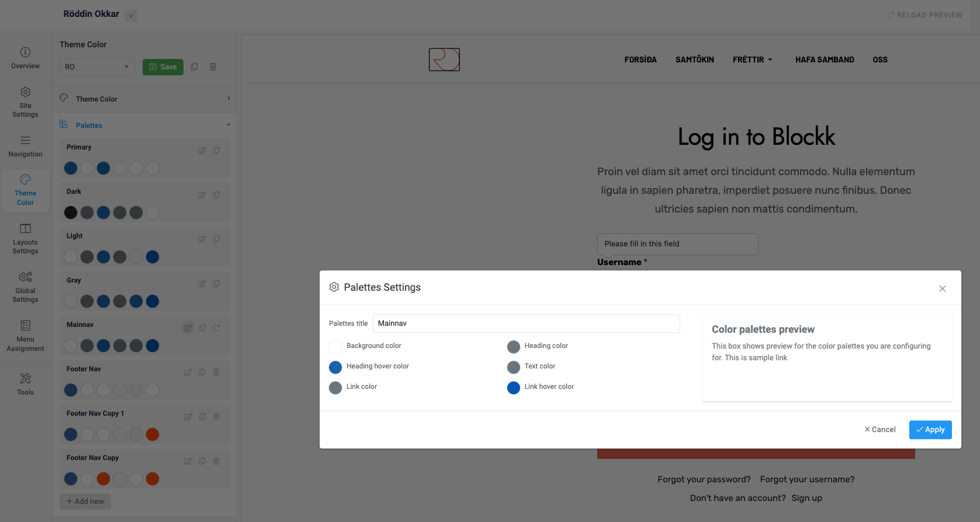This screenshot has width=980, height=522.
Task: Duplicate the Light palette
Action: (x=216, y=239)
